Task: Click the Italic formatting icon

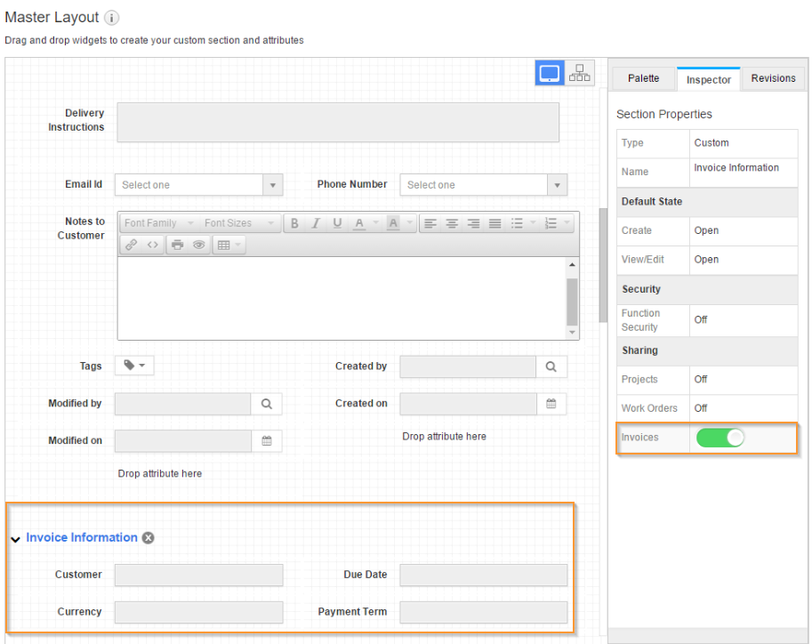Action: [x=315, y=223]
